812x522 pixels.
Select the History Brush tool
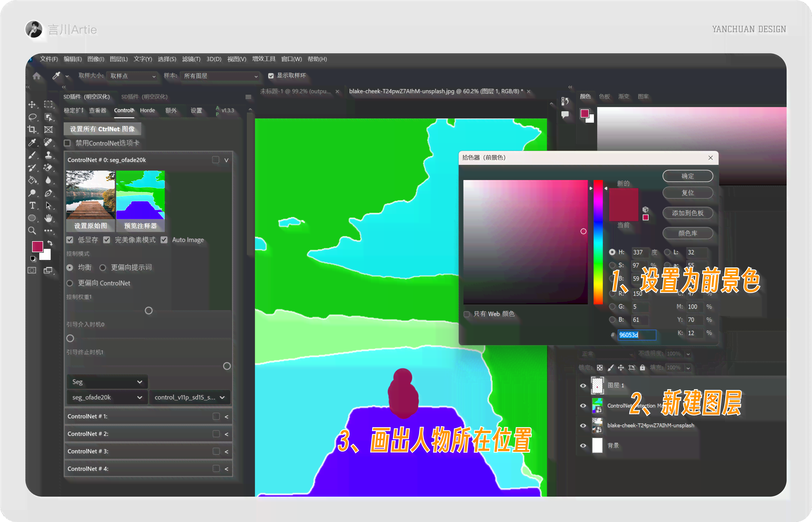point(32,167)
